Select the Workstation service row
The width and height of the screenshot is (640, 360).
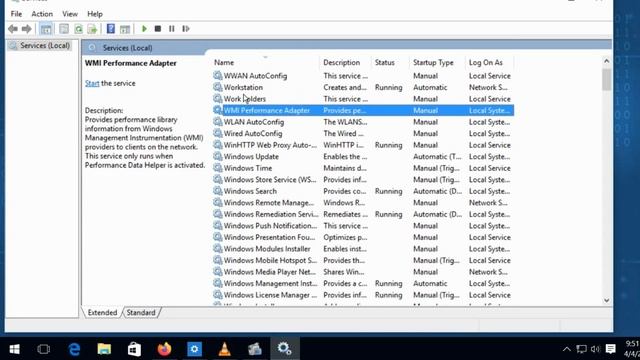coord(362,87)
